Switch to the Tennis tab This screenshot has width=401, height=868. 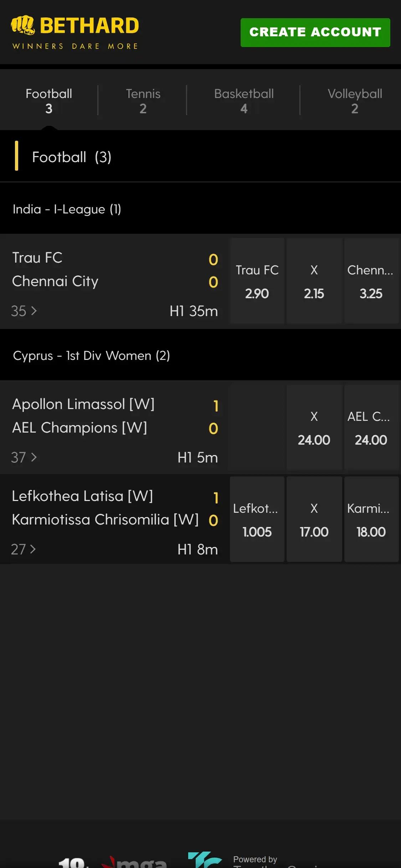[143, 100]
